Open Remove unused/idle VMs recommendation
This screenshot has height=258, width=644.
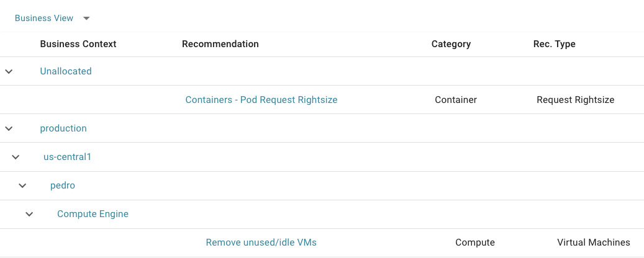261,242
